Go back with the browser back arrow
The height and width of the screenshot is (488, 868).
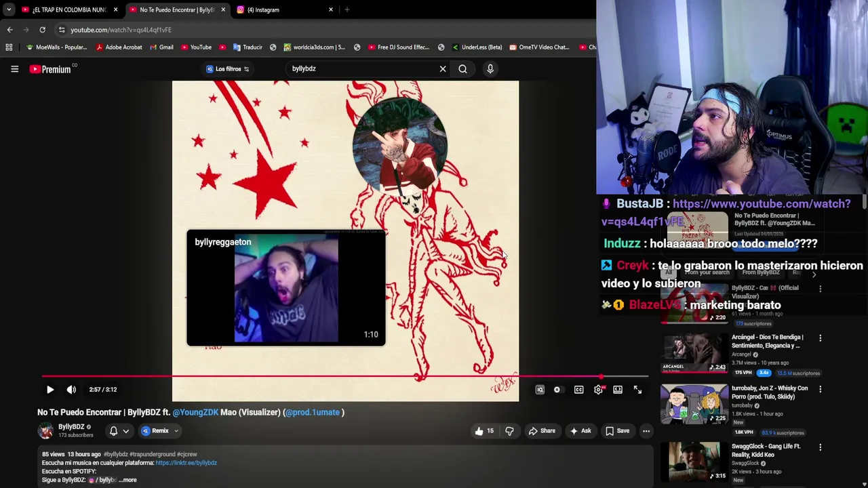[9, 30]
